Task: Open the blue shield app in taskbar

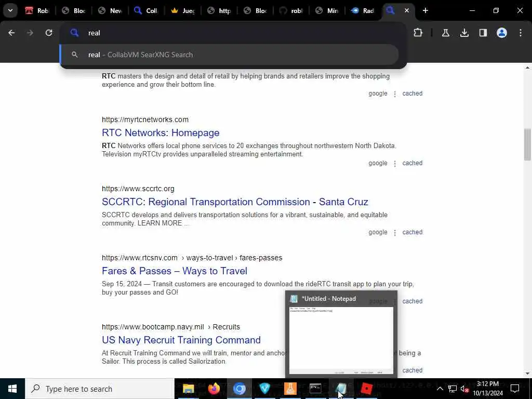Action: (264, 389)
